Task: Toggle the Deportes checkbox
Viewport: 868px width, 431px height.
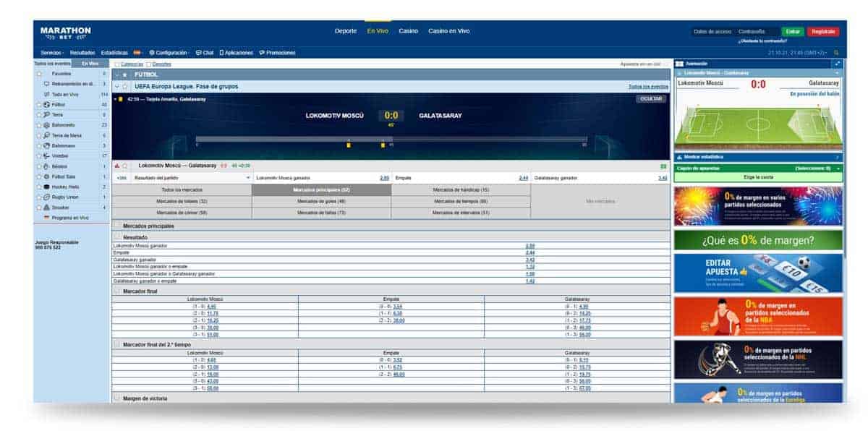Action: coord(148,64)
